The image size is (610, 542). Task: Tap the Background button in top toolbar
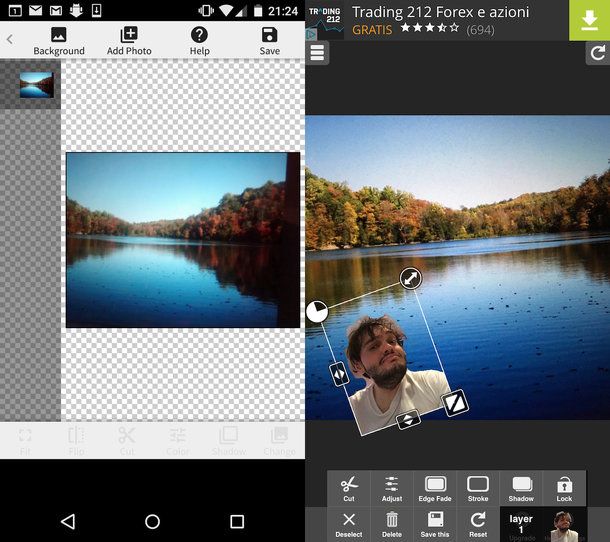tap(59, 41)
